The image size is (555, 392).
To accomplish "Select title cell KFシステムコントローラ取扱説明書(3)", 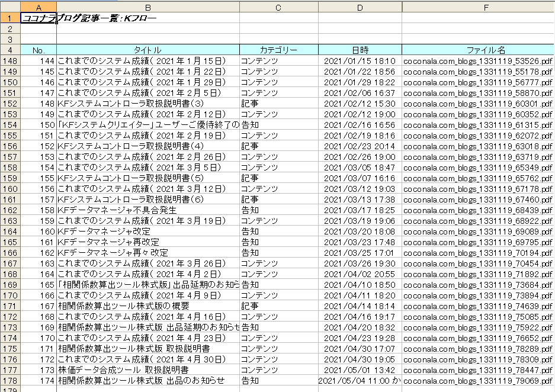I will click(x=148, y=103).
